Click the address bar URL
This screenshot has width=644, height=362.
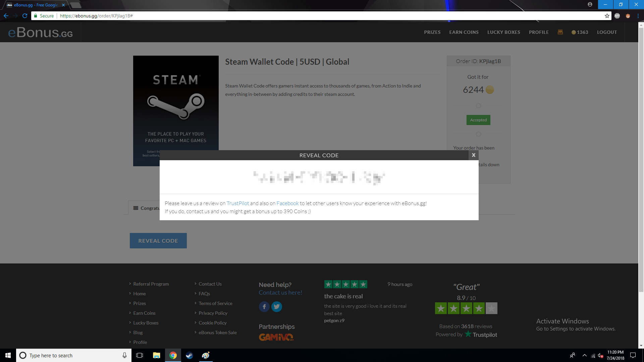point(96,16)
